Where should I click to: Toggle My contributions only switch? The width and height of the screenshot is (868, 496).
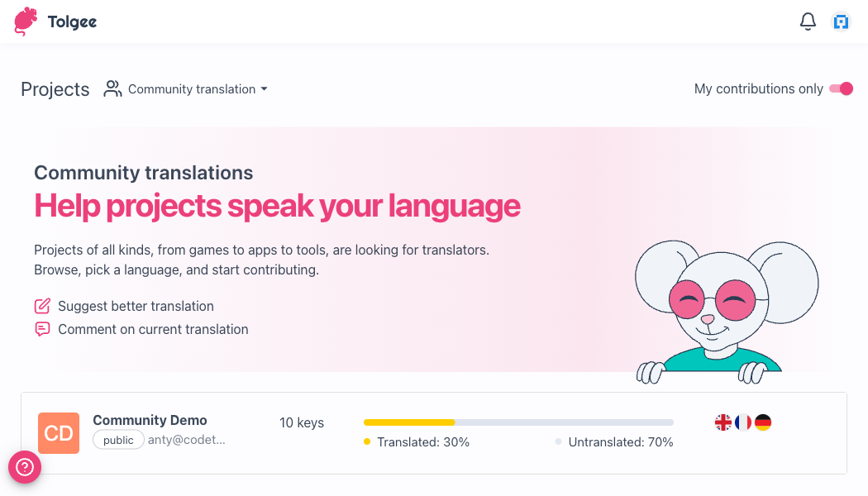tap(841, 88)
